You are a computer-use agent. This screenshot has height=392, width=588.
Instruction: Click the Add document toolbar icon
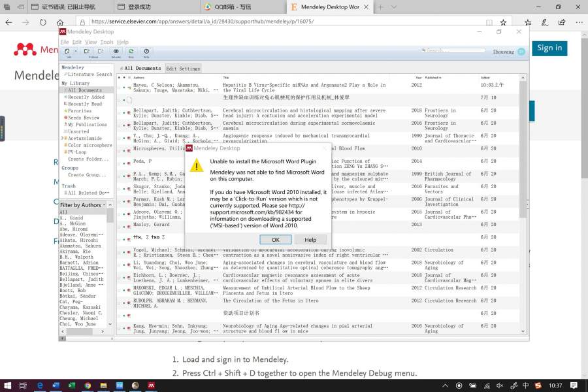click(67, 51)
